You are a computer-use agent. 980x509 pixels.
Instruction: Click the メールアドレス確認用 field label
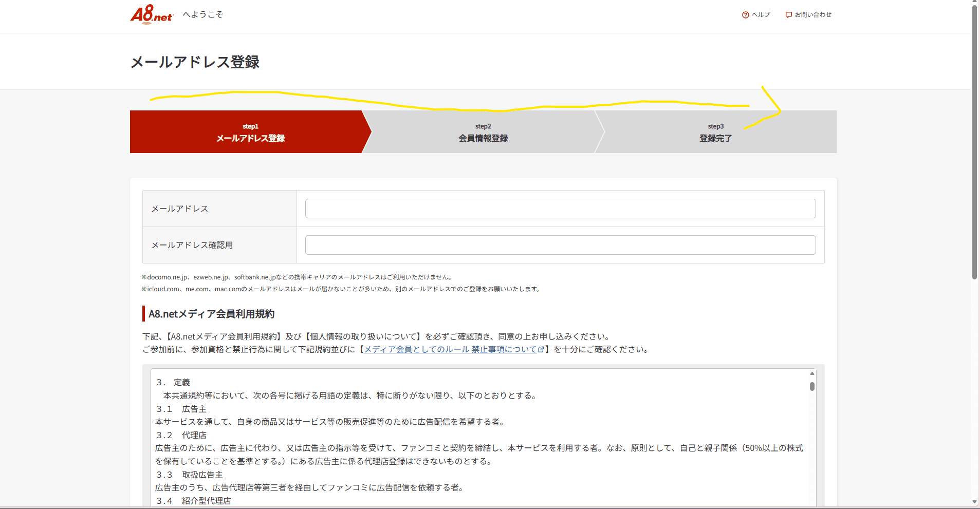point(192,245)
